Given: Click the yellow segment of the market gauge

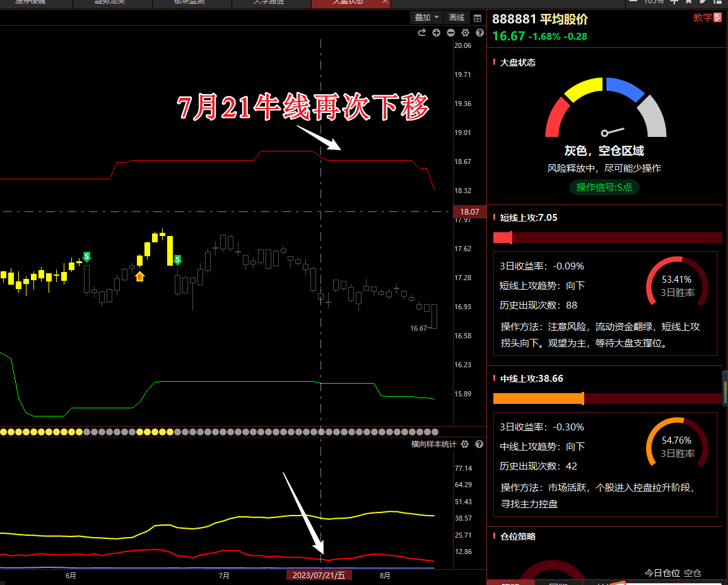Looking at the screenshot, I should coord(584,89).
